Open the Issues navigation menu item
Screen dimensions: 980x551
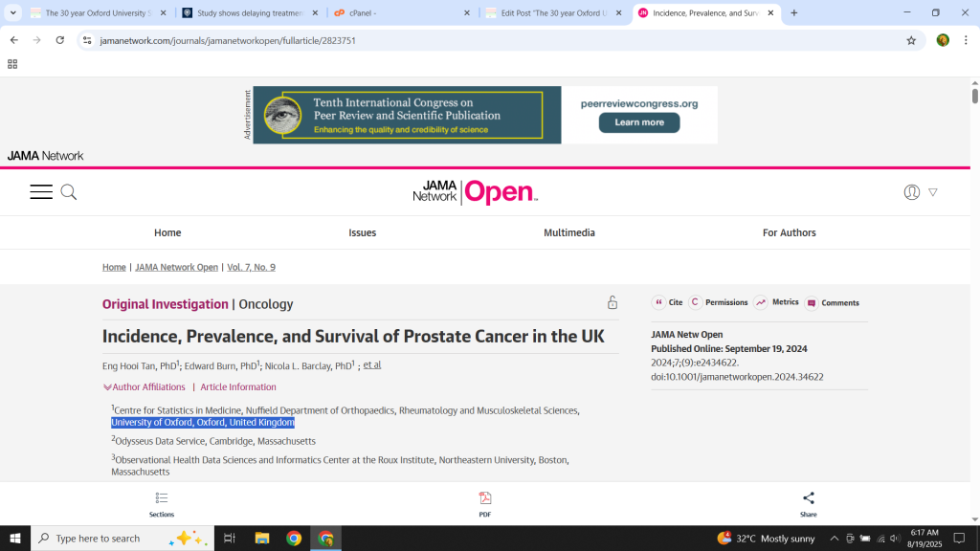tap(362, 232)
